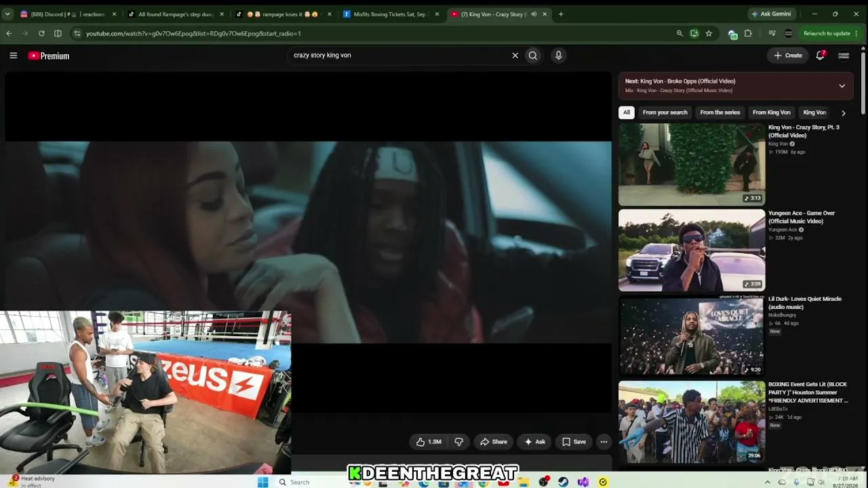Switch to the rampage loses it tab
Screen dimensions: 868x488
(x=283, y=14)
